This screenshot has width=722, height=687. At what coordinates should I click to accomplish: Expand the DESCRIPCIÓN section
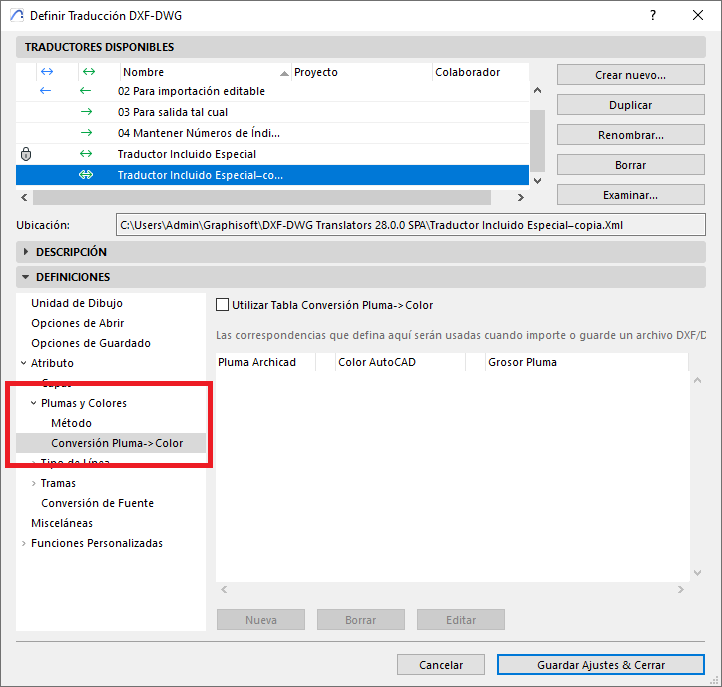pos(26,252)
